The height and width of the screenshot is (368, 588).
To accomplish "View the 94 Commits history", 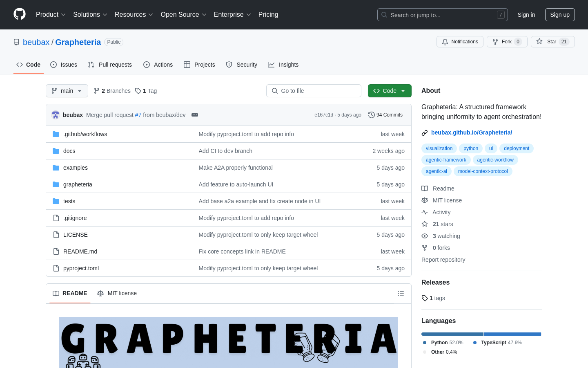I will click(385, 115).
